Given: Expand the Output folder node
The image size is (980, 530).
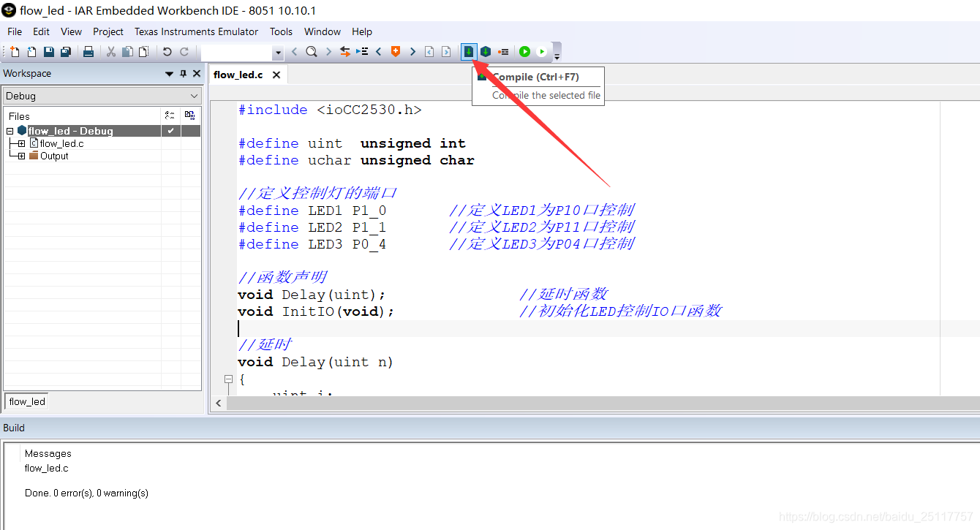Looking at the screenshot, I should pyautogui.click(x=21, y=156).
